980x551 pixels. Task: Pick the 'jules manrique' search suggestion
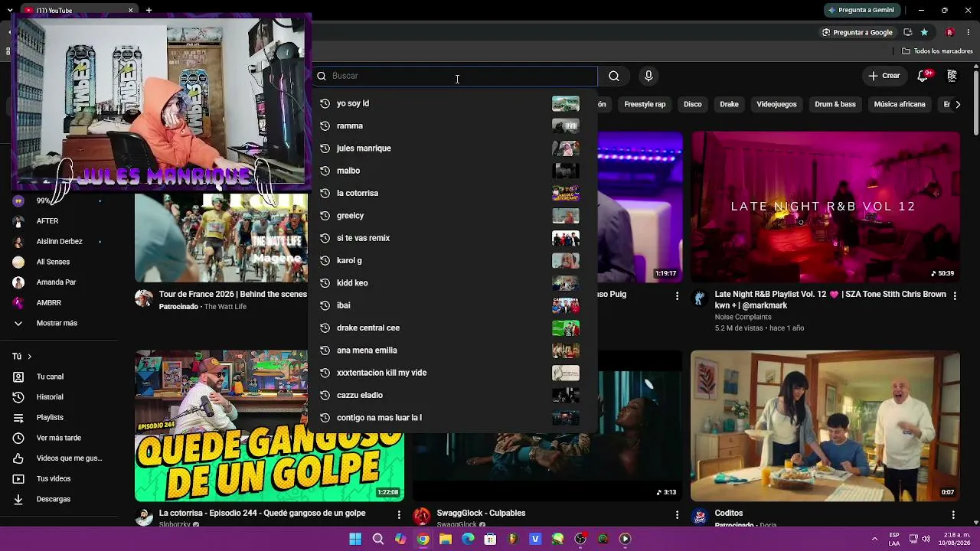coord(453,148)
